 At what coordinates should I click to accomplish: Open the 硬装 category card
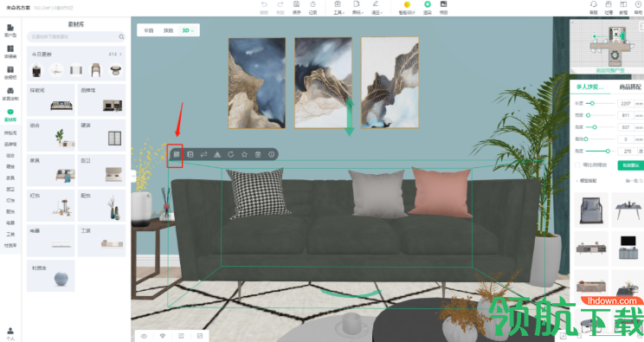[x=101, y=135]
